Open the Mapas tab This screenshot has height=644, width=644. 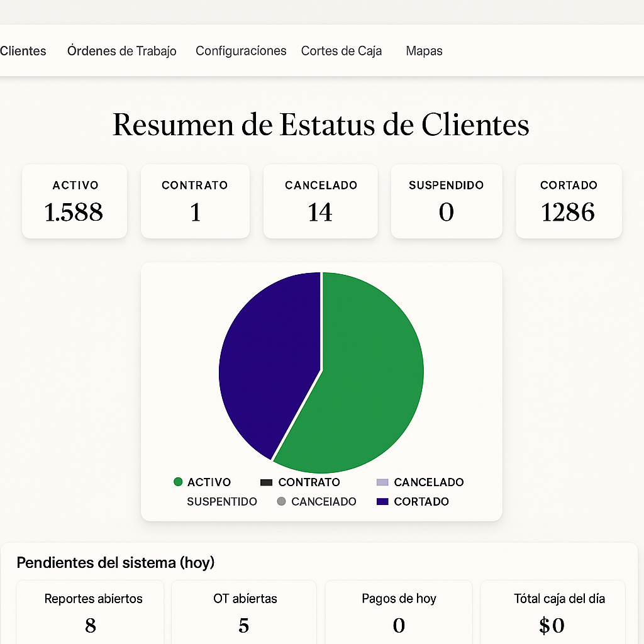tap(424, 51)
